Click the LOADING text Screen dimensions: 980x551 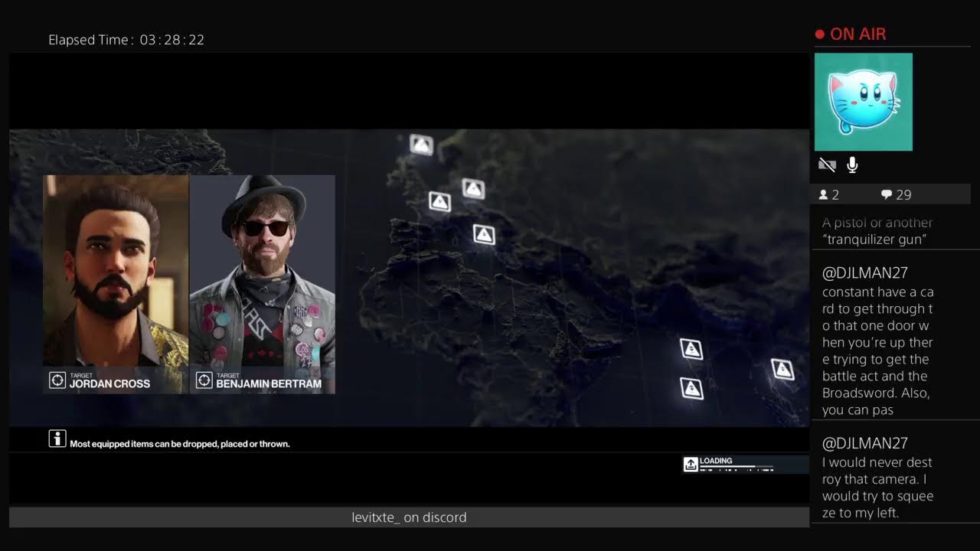click(x=716, y=461)
